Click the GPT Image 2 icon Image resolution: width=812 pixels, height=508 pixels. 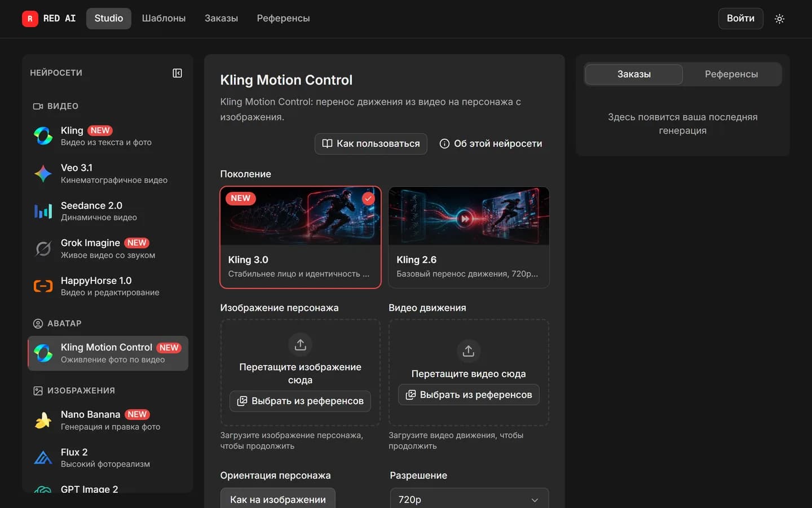pos(43,489)
